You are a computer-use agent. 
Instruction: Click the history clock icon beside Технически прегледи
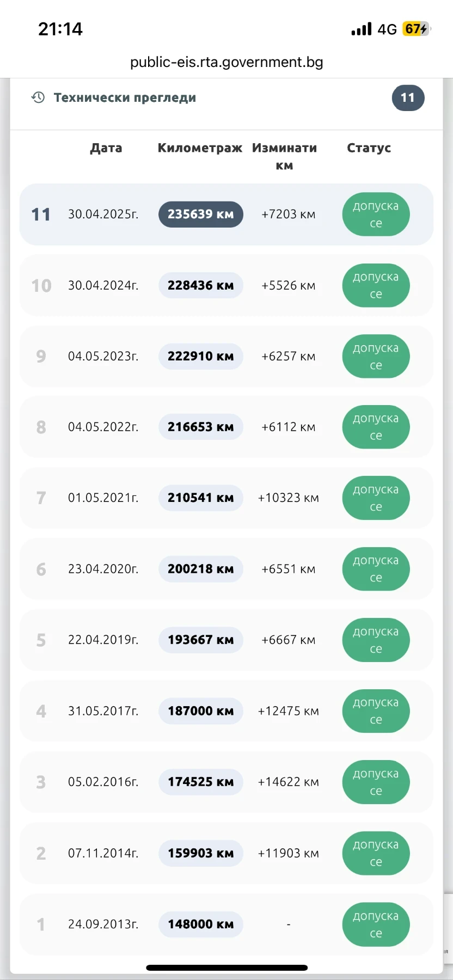(x=38, y=97)
